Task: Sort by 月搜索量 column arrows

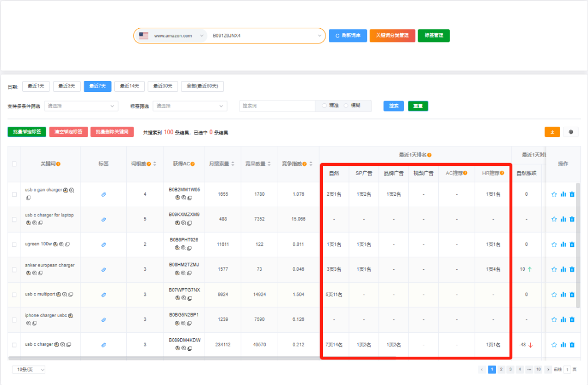Action: pos(233,164)
